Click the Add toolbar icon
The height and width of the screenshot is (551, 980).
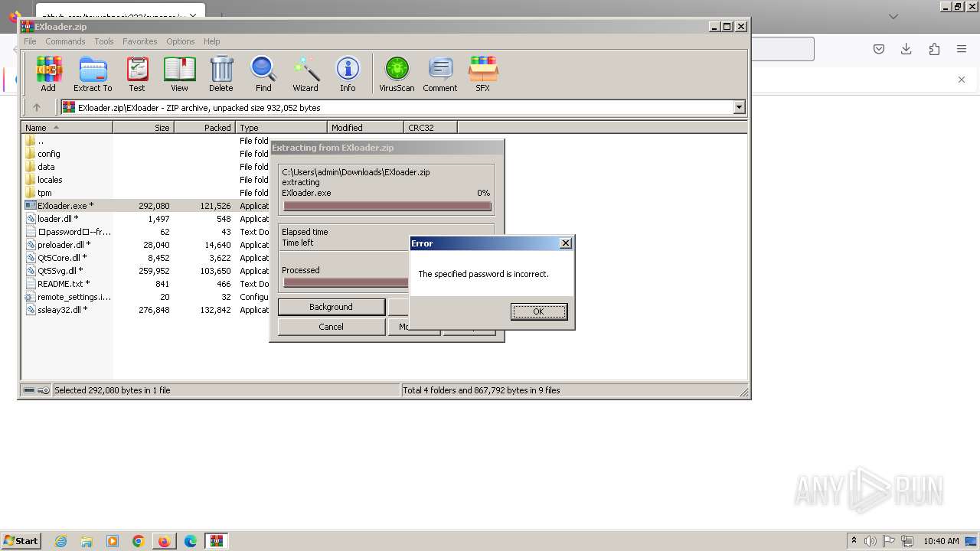48,74
